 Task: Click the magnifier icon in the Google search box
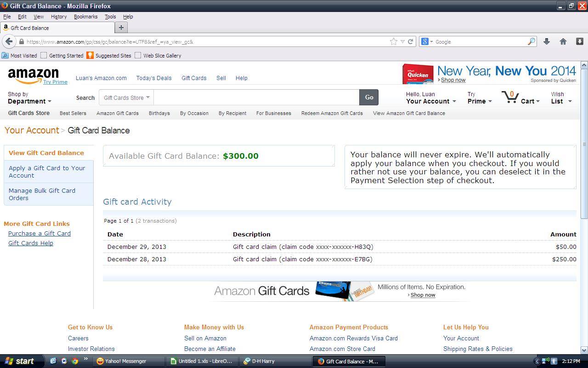[x=531, y=41]
